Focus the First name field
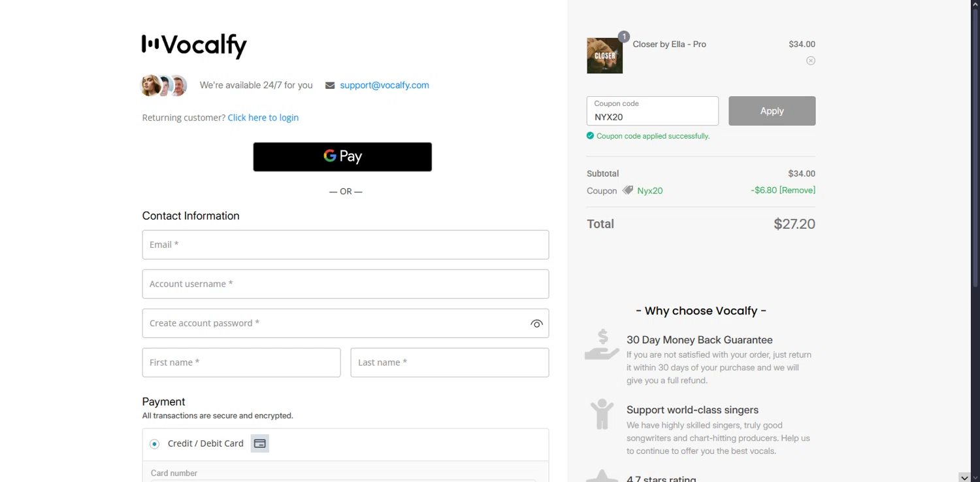This screenshot has height=482, width=980. tap(241, 362)
